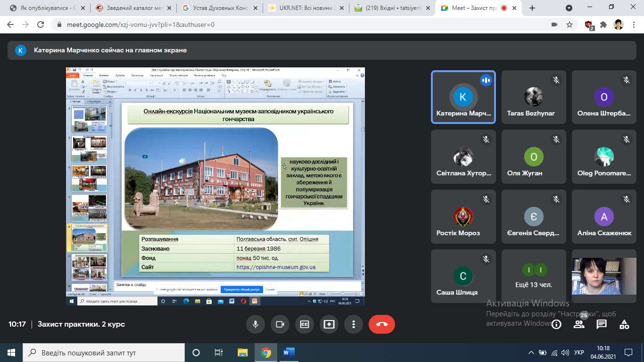The image size is (644, 362).
Task: Open the "Дизайн" ribbon tab in shared PowerPoint
Action: tap(120, 75)
